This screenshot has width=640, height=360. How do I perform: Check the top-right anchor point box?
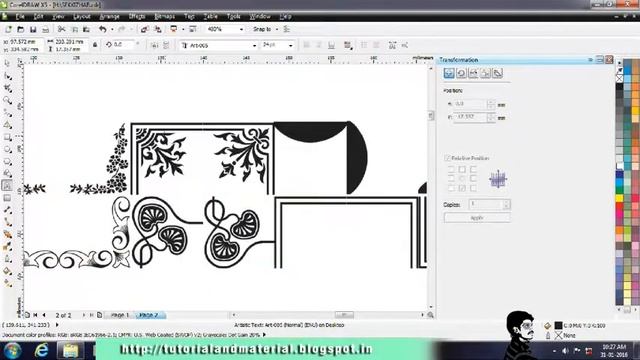[x=473, y=169]
